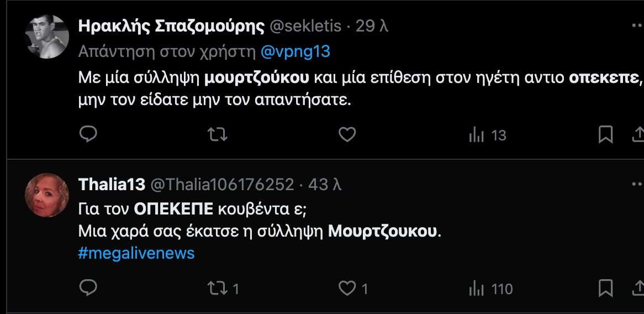Retweet Thalia13's tweet with 1 repost
Viewport: 644px width, 314px height.
pyautogui.click(x=218, y=288)
